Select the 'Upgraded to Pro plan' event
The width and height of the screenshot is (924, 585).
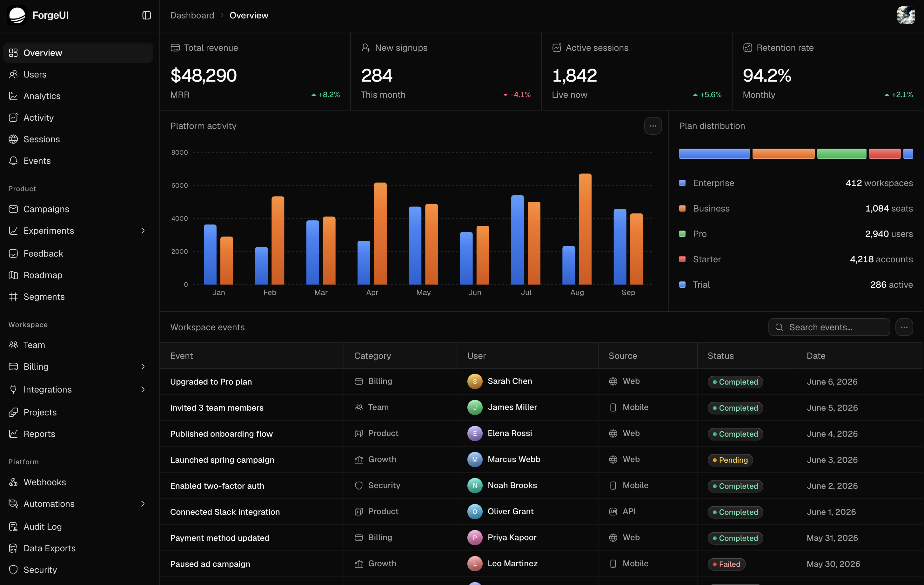[211, 381]
